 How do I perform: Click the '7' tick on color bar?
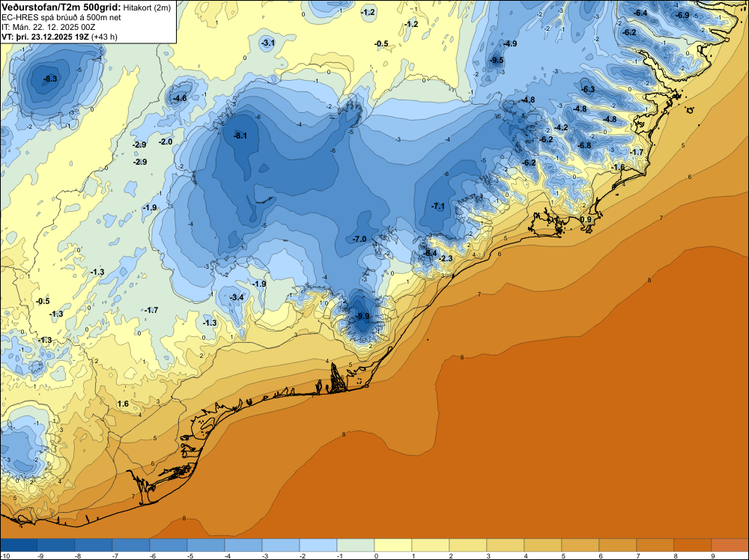[637, 556]
